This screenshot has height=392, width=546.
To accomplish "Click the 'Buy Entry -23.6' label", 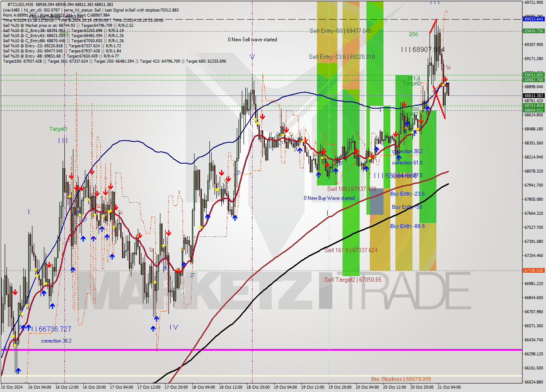I will [407, 193].
